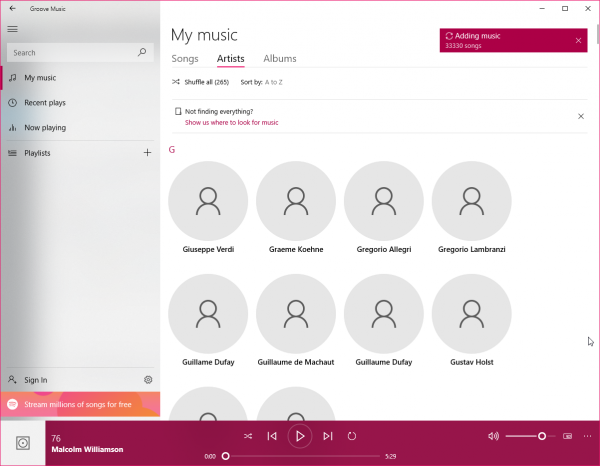Open Gregorio Allegri artist thumbnail

pyautogui.click(x=384, y=201)
